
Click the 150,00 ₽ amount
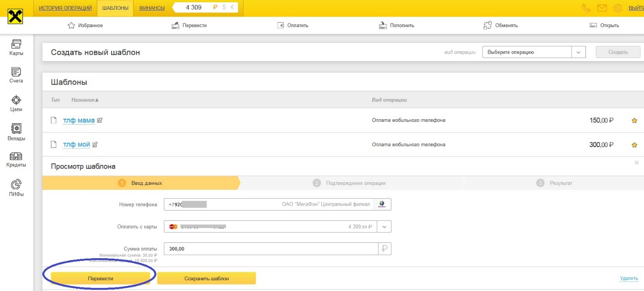tap(602, 121)
